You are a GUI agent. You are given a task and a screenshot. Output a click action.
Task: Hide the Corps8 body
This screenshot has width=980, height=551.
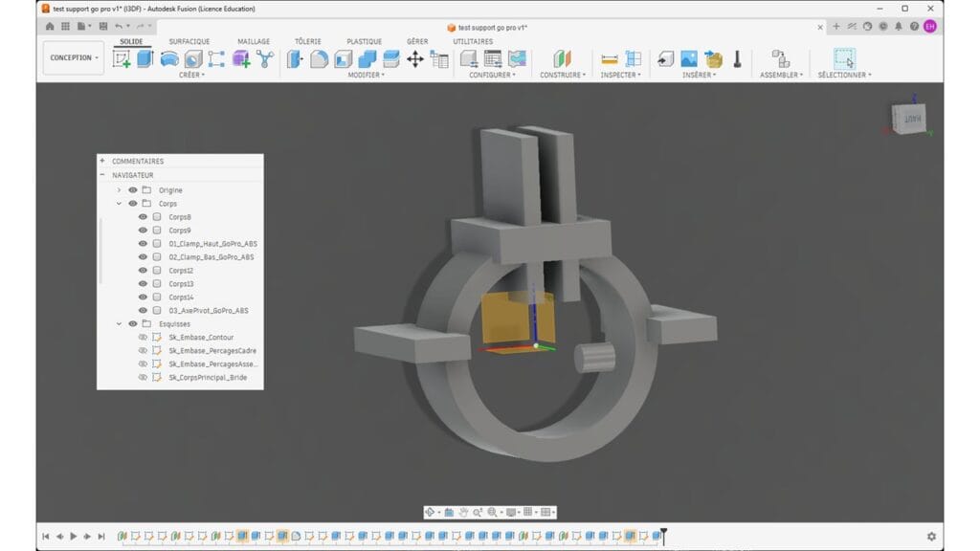143,217
